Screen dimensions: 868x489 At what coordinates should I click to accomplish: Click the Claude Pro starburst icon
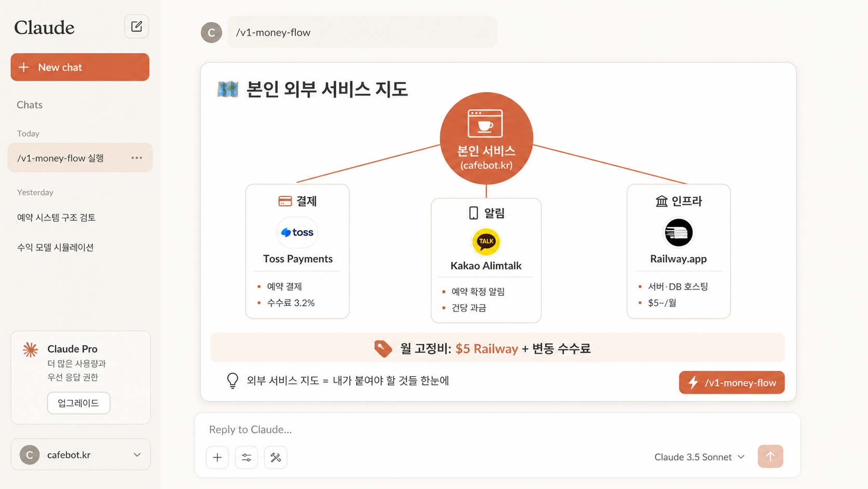[x=31, y=350]
